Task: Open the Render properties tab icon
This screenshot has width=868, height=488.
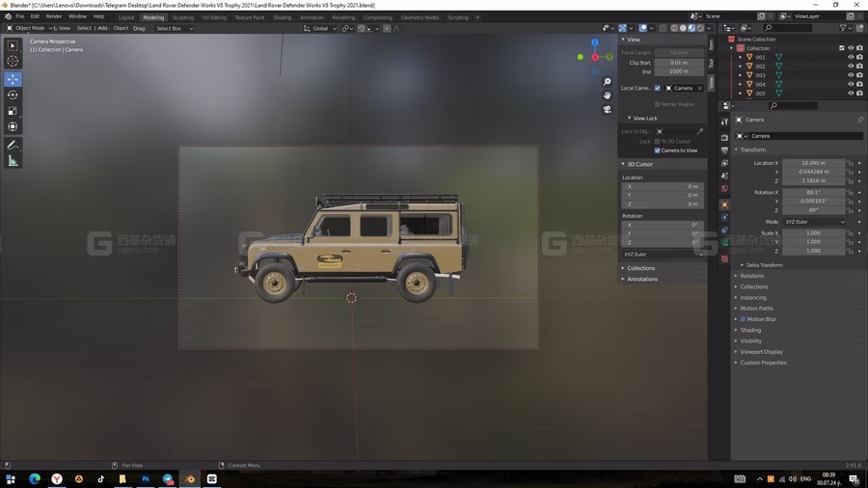Action: (x=724, y=137)
